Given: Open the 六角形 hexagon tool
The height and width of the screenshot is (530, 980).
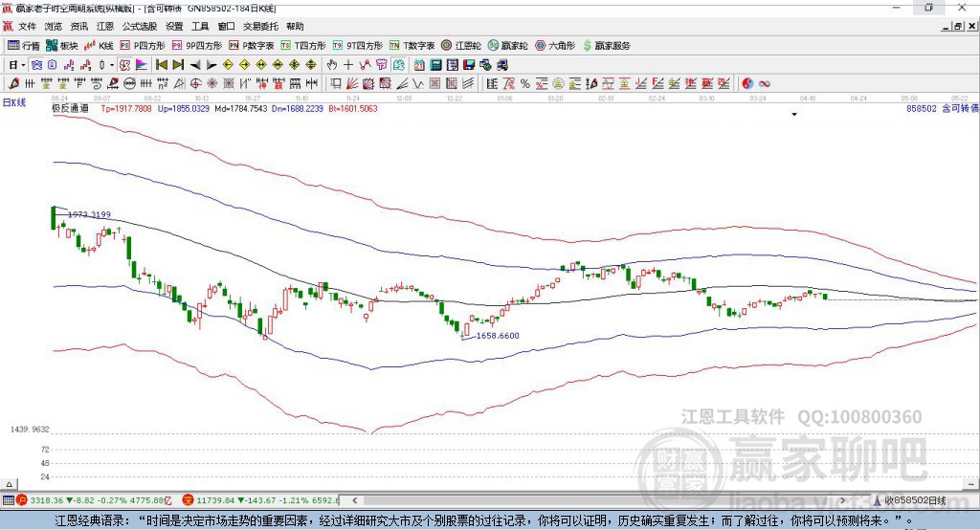Looking at the screenshot, I should 555,46.
